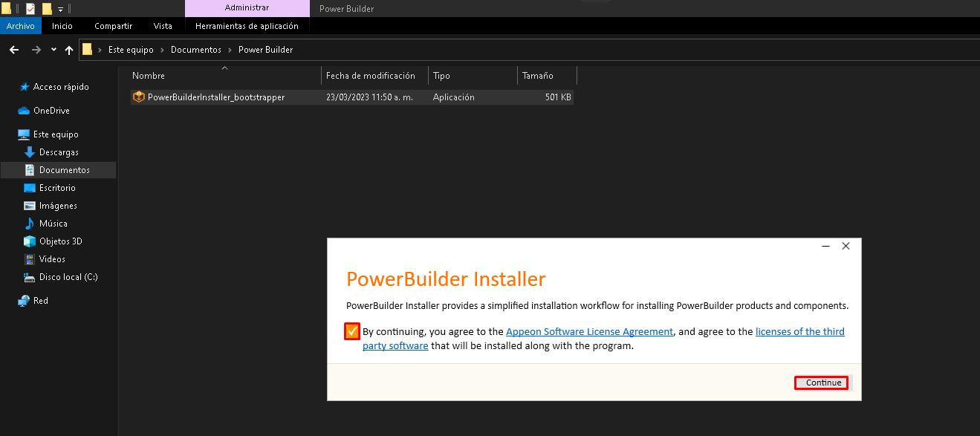Open the Archivo menu

(x=21, y=26)
